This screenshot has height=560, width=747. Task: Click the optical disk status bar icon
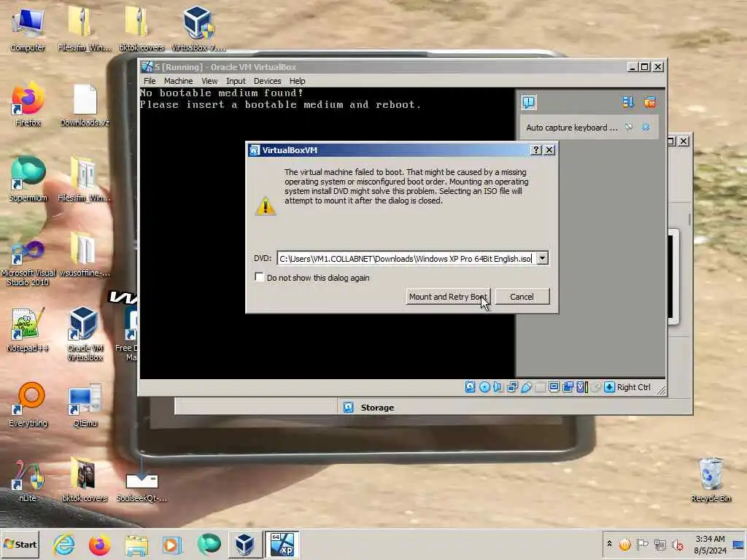click(x=484, y=387)
